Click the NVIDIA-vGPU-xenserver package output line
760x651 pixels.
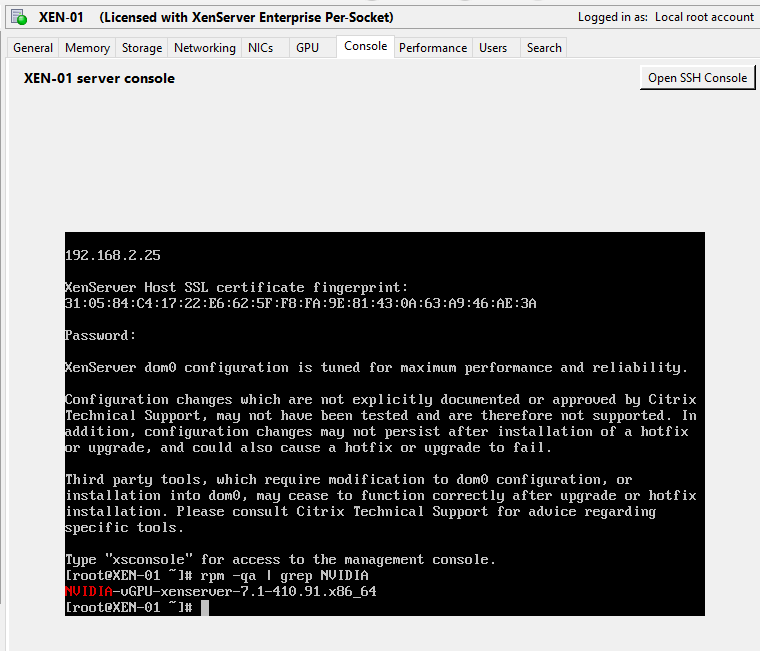(x=221, y=591)
